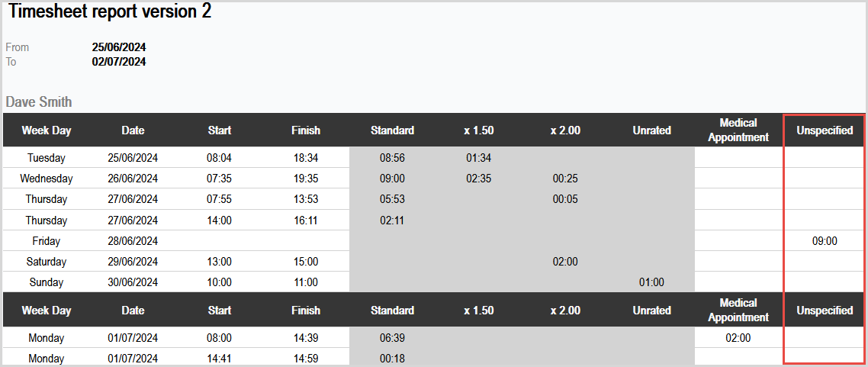Select Saturday's 02:00 value under x 2.00
The image size is (868, 367).
pyautogui.click(x=565, y=262)
